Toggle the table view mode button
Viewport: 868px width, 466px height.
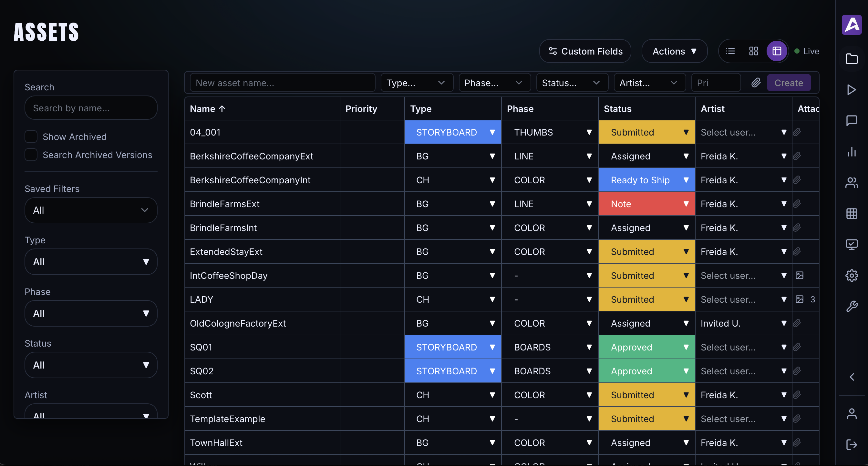click(777, 51)
